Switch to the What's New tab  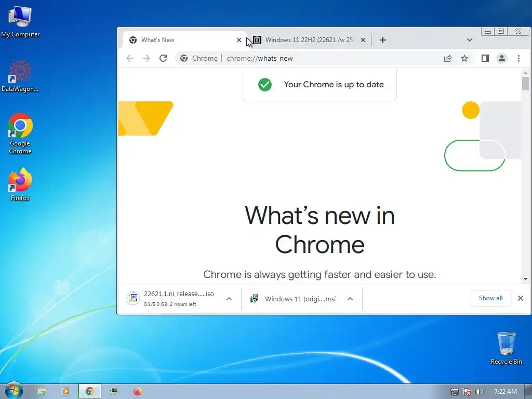(183, 40)
